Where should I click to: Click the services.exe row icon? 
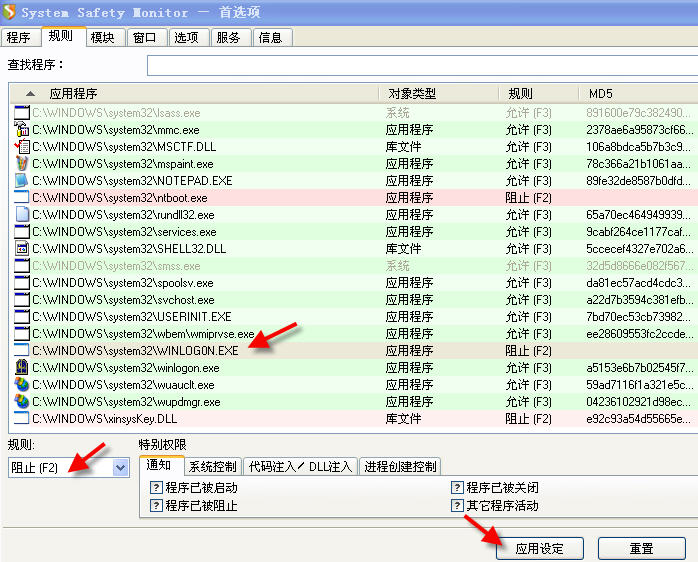21,232
